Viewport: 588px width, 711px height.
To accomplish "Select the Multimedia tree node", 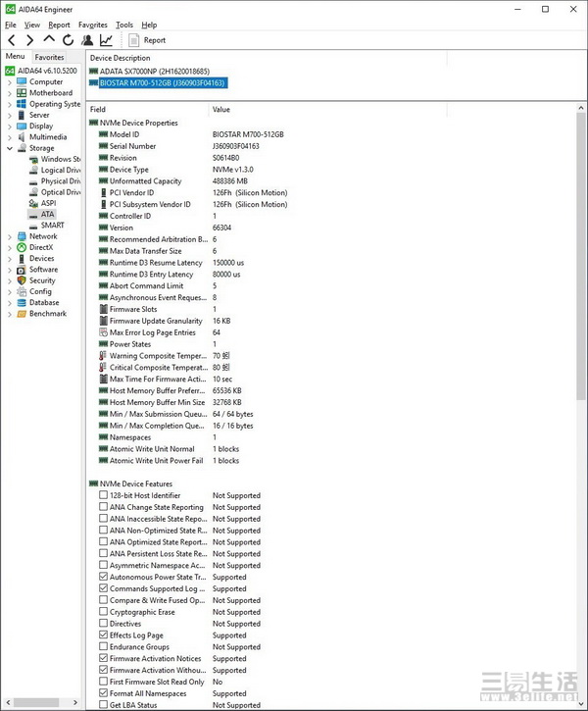I will pyautogui.click(x=48, y=137).
